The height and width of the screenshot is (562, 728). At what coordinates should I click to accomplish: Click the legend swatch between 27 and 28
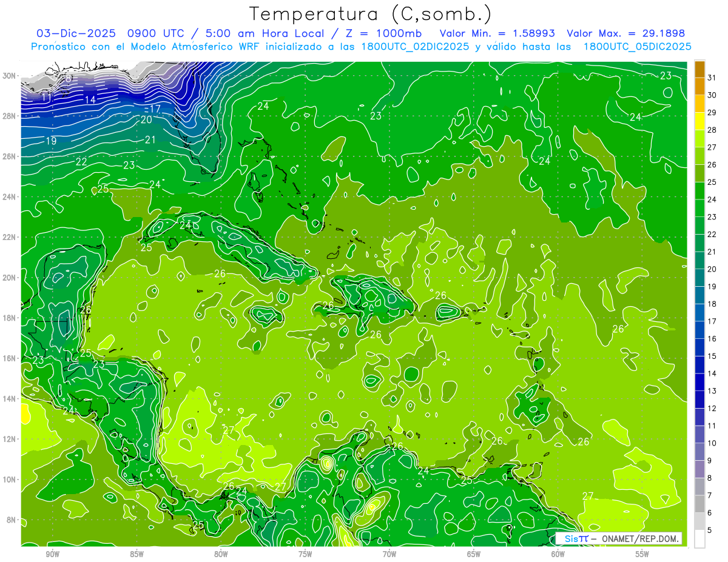pos(699,139)
